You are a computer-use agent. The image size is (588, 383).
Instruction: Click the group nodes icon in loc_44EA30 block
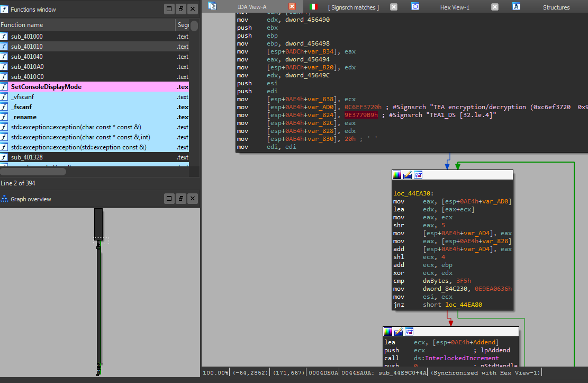pos(418,175)
